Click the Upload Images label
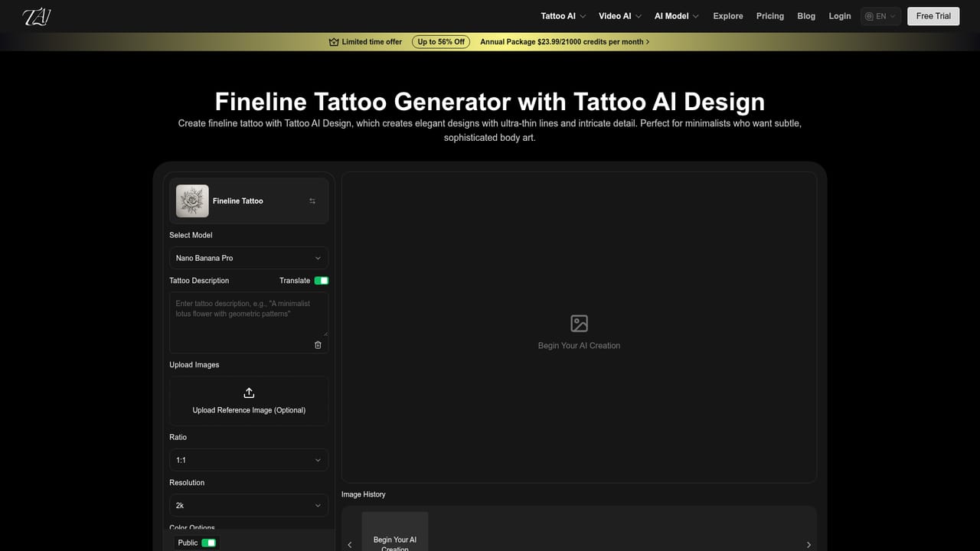 coord(194,365)
